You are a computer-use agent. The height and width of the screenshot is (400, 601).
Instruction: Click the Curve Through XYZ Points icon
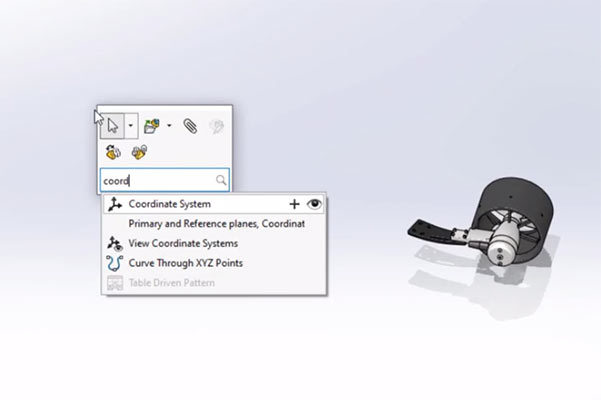[114, 263]
